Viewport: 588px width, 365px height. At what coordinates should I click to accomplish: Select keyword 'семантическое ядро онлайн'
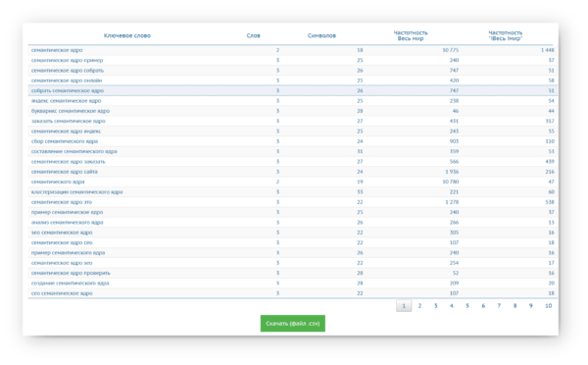click(x=67, y=80)
